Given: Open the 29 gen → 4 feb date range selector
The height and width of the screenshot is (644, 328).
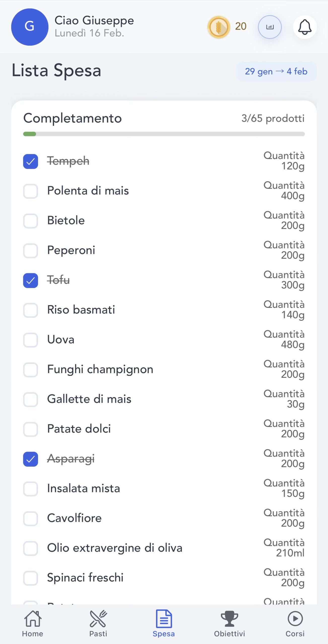Looking at the screenshot, I should 276,72.
